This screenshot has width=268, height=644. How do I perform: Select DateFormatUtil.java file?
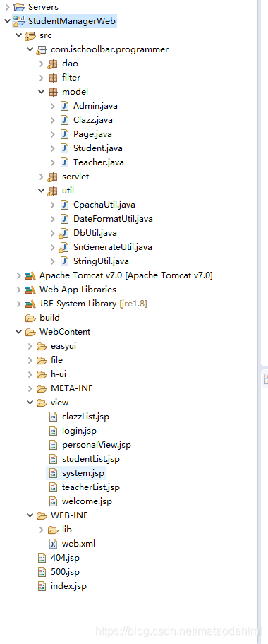pyautogui.click(x=113, y=219)
